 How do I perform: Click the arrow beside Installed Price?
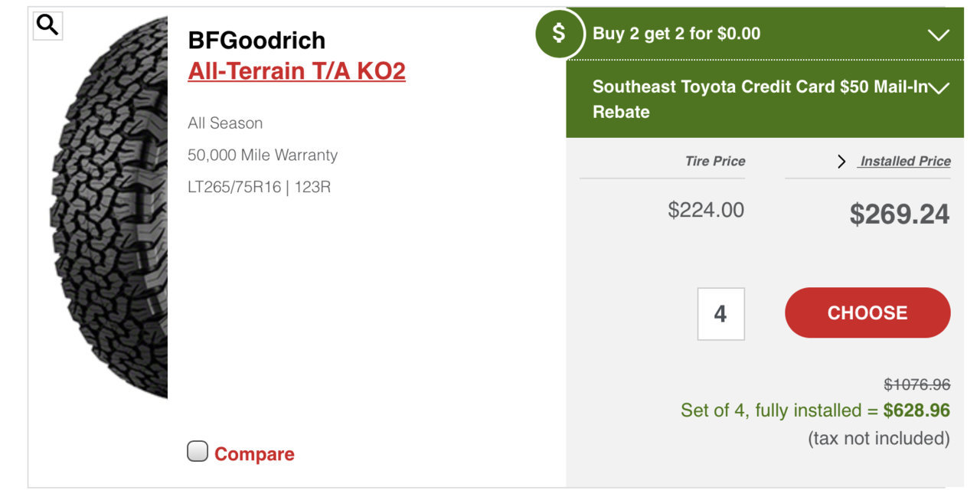pyautogui.click(x=841, y=162)
